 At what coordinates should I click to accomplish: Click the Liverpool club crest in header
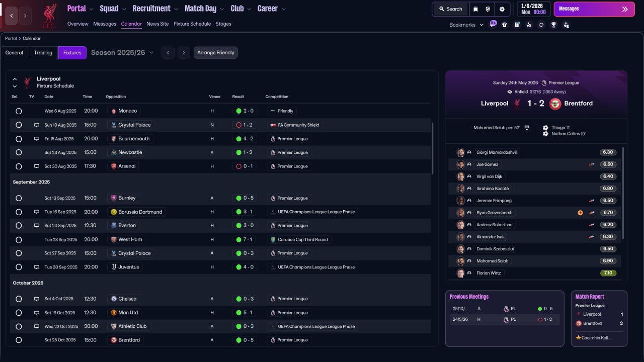coord(49,15)
